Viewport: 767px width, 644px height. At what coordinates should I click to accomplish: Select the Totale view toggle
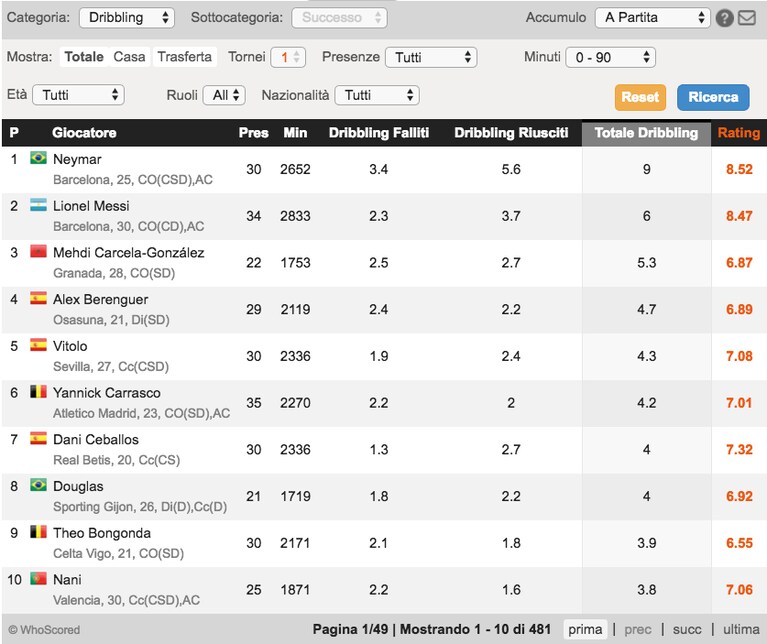pyautogui.click(x=84, y=57)
